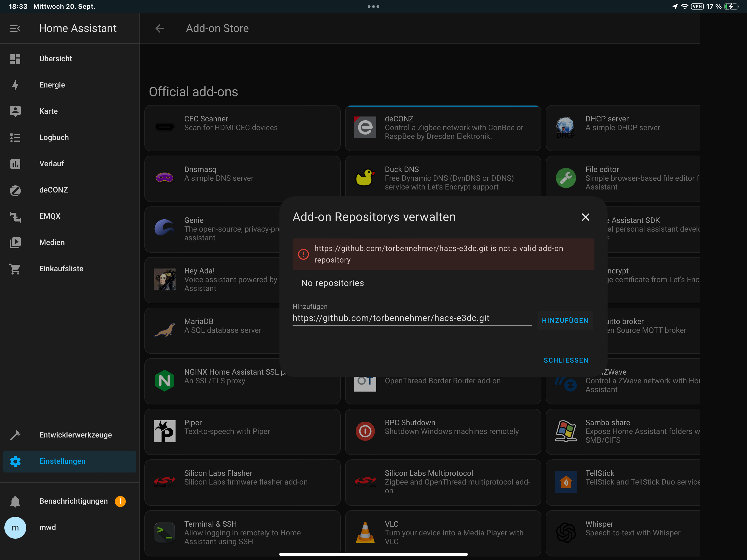Collapse the sidebar hamburger menu icon
Image resolution: width=747 pixels, height=560 pixels.
click(15, 28)
